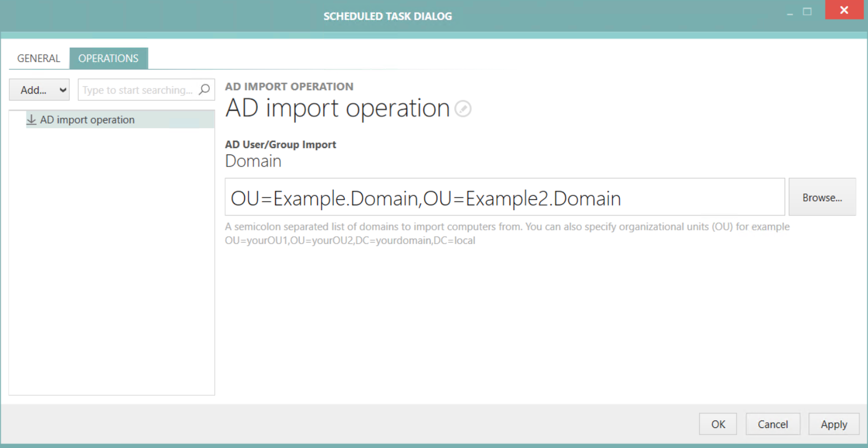Focus the 'Type to start searching' field
868x448 pixels.
tap(138, 90)
